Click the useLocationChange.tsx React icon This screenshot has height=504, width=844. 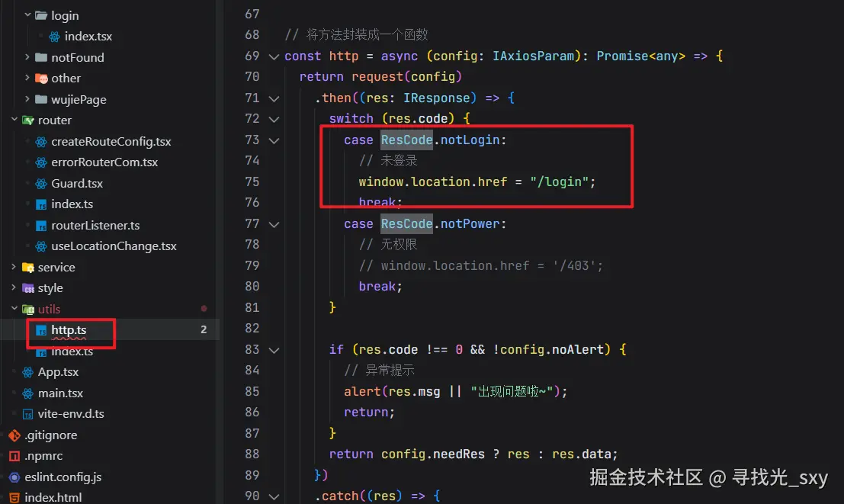pyautogui.click(x=41, y=246)
